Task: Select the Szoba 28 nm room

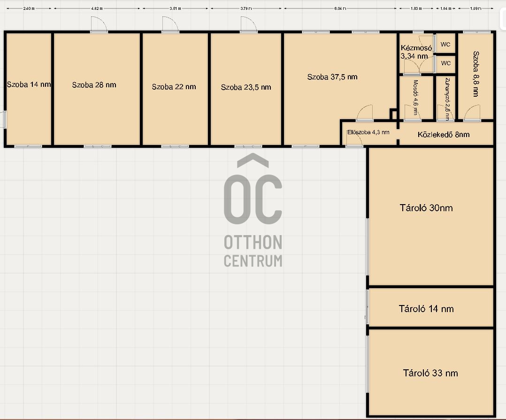Action: [x=94, y=85]
